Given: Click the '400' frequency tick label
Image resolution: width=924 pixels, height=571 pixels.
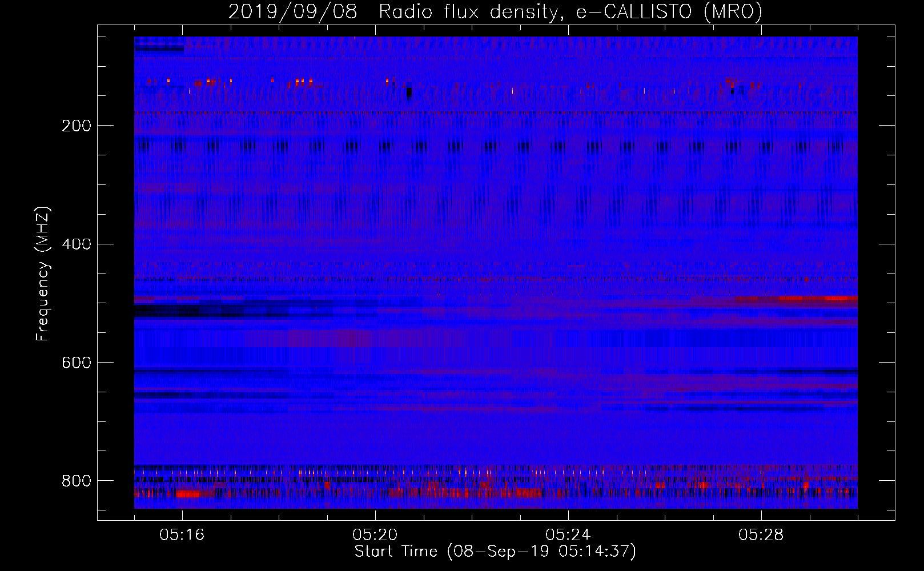Looking at the screenshot, I should (76, 244).
